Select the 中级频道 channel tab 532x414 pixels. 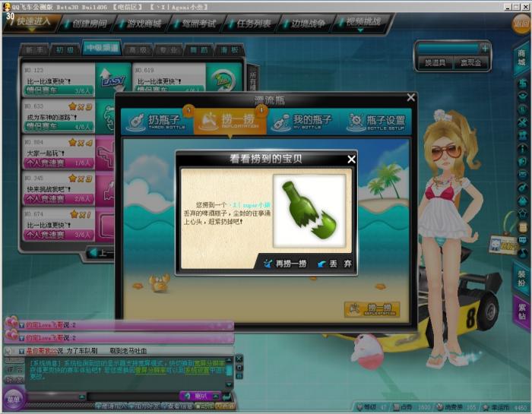[x=102, y=48]
